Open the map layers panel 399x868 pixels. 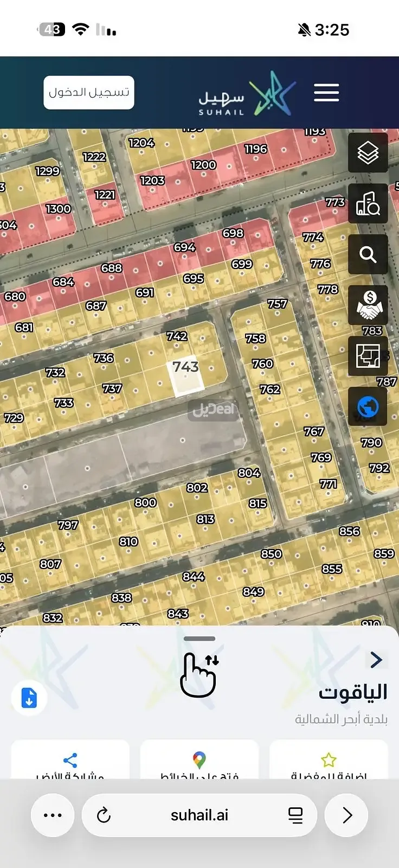point(368,153)
